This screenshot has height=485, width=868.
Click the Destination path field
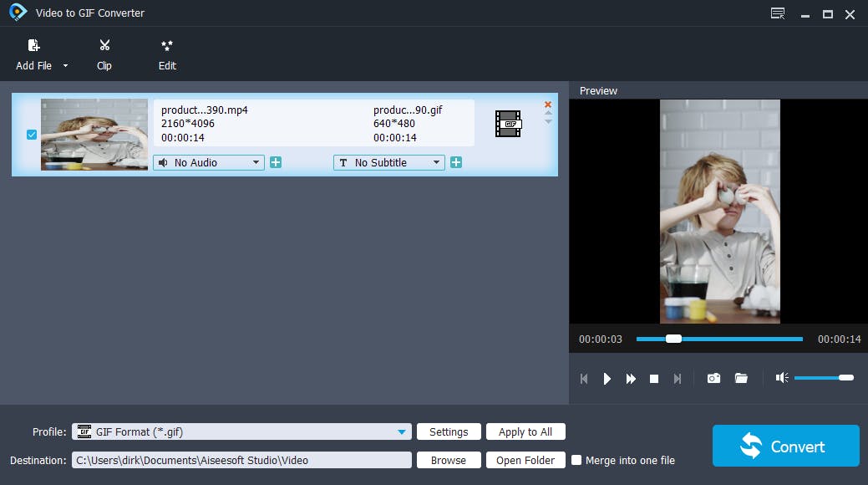[241, 460]
